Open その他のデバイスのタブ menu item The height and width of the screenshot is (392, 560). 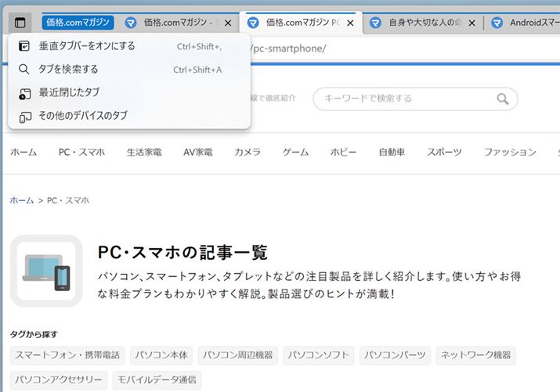82,116
